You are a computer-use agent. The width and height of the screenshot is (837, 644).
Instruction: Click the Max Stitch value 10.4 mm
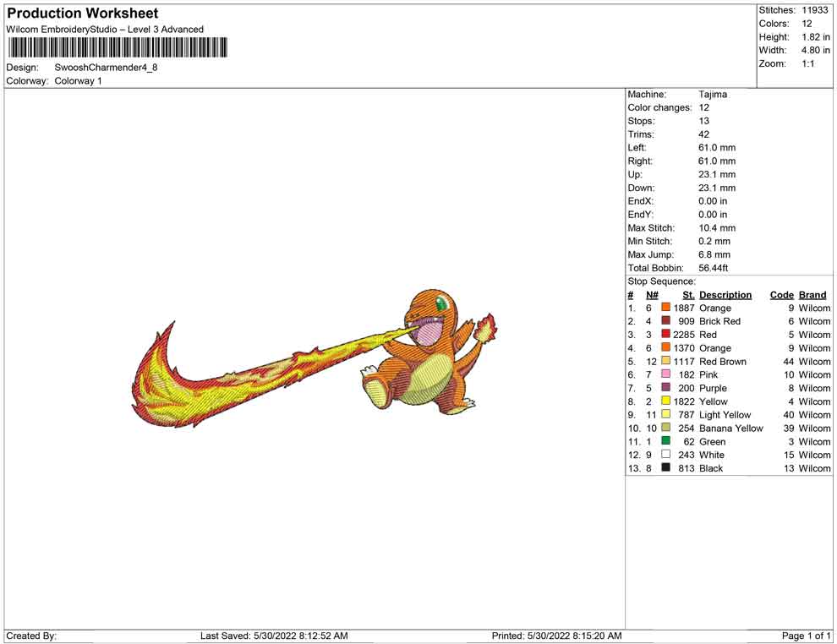point(717,228)
